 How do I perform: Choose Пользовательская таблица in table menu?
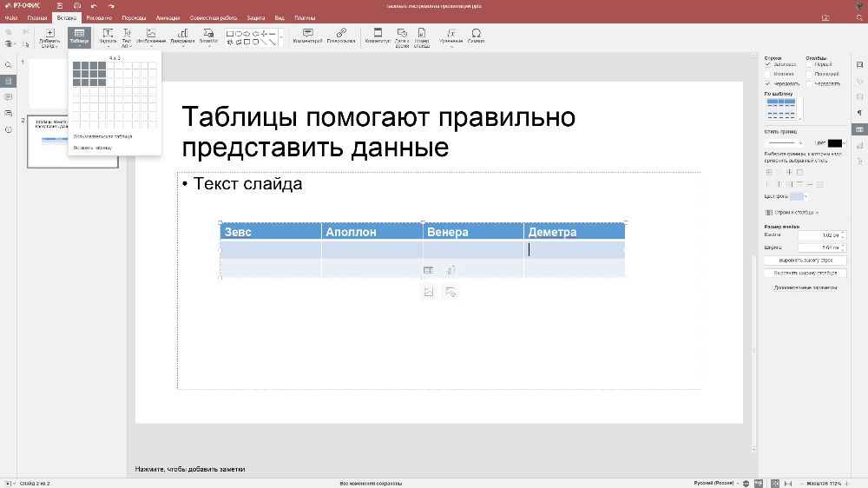point(102,136)
